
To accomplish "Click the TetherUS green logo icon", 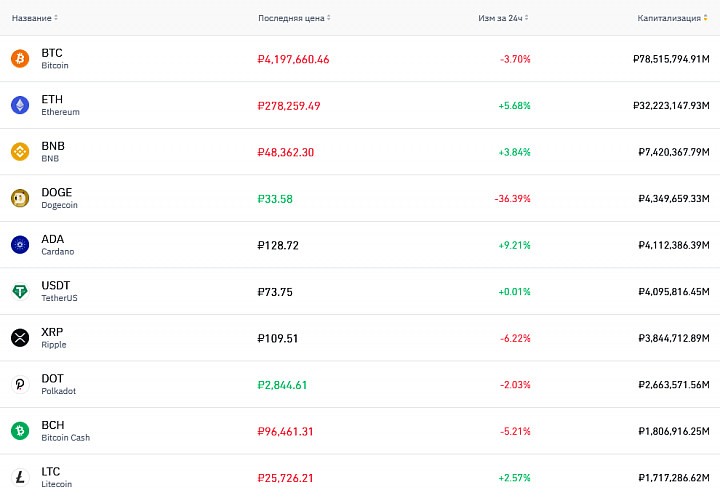I will tap(20, 291).
